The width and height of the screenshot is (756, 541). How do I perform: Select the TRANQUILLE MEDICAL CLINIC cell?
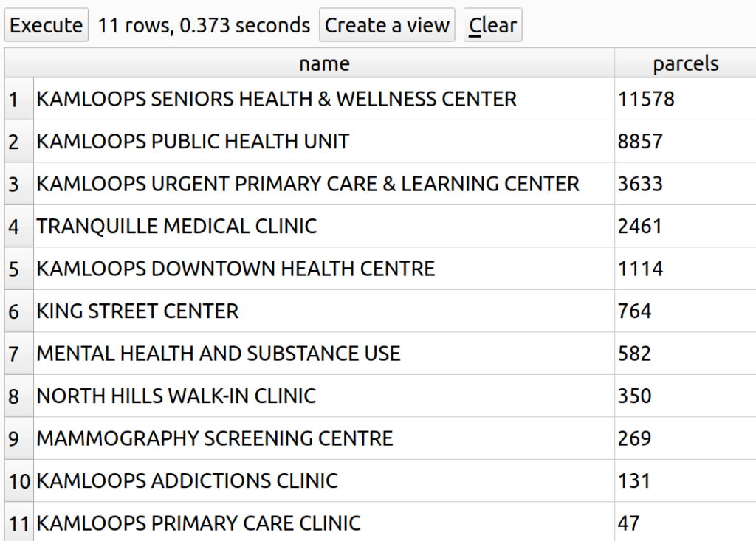click(176, 226)
